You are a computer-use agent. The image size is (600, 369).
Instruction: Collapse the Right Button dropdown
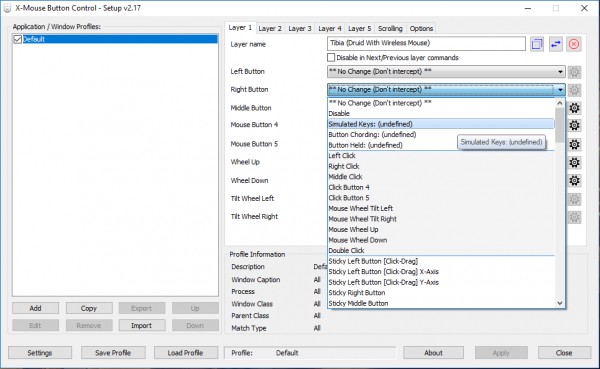click(560, 90)
